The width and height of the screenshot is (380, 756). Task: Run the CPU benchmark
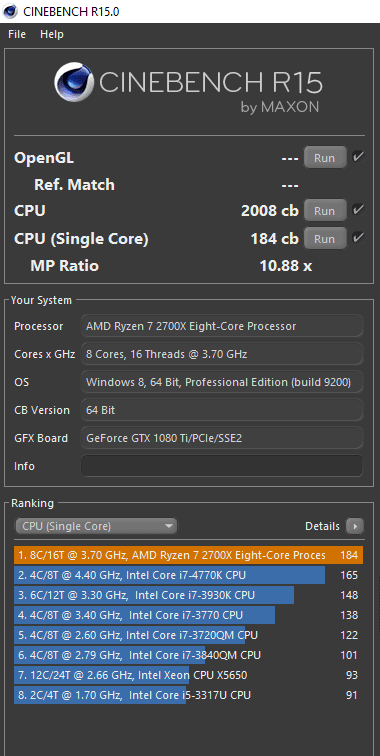[x=325, y=210]
